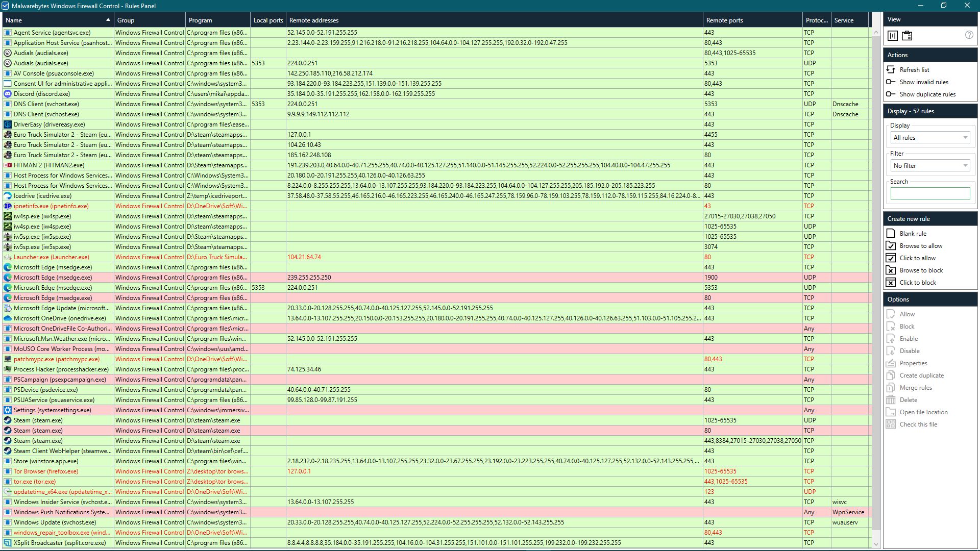The image size is (980, 551).
Task: Click the Remote addresses column header
Action: tap(494, 20)
